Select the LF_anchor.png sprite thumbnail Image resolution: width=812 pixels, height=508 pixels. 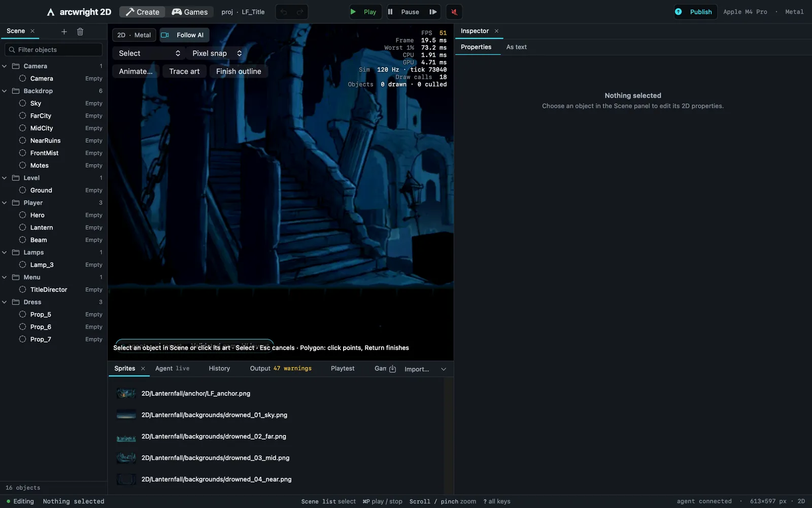pyautogui.click(x=126, y=393)
